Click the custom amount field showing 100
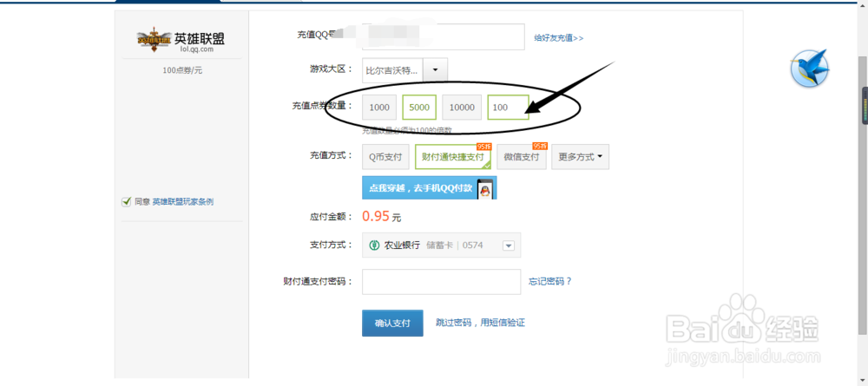Viewport: 868px width, 386px height. pos(508,108)
